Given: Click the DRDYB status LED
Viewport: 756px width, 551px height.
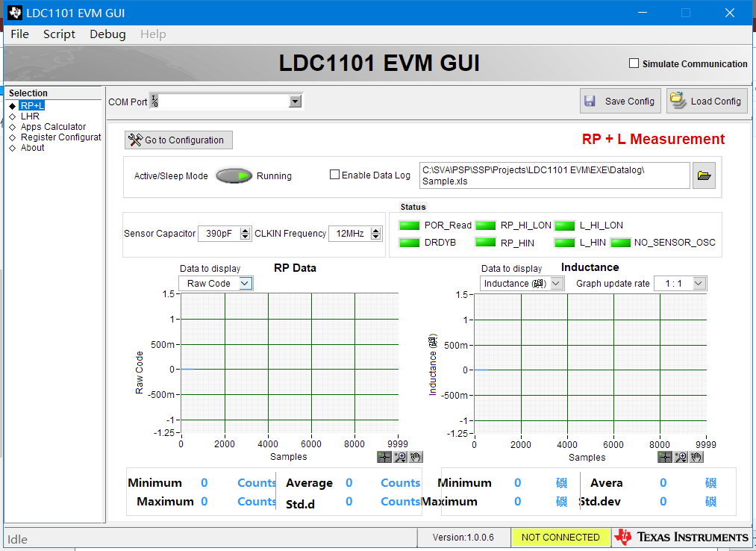Looking at the screenshot, I should [409, 242].
